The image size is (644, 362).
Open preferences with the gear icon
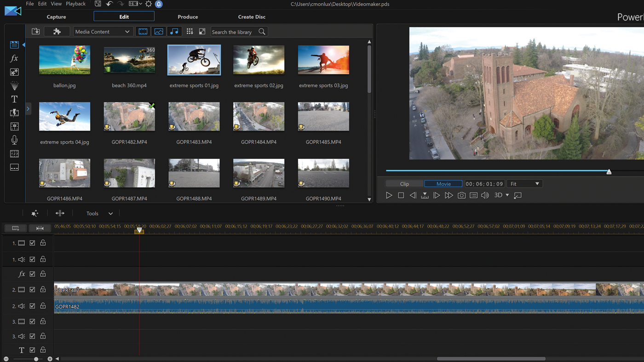tap(149, 4)
